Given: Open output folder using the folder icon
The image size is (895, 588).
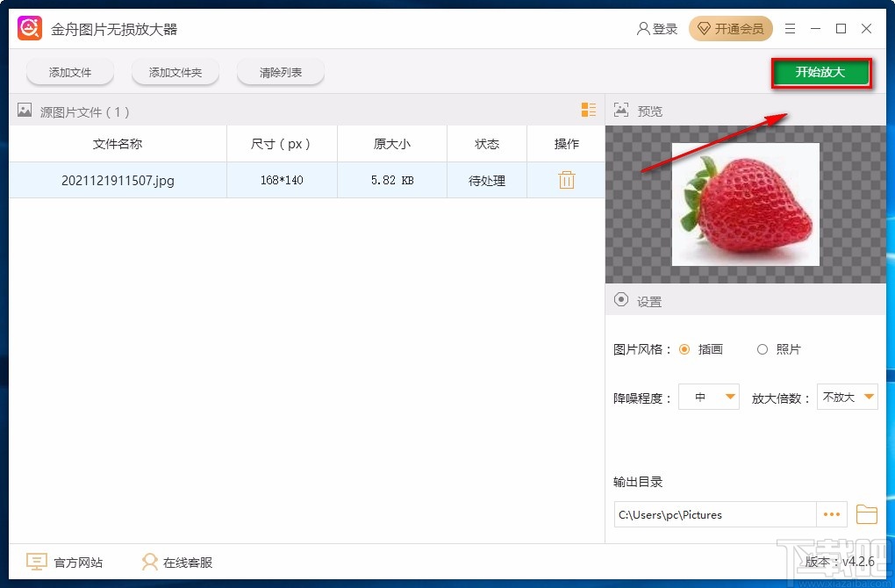Looking at the screenshot, I should tap(866, 514).
